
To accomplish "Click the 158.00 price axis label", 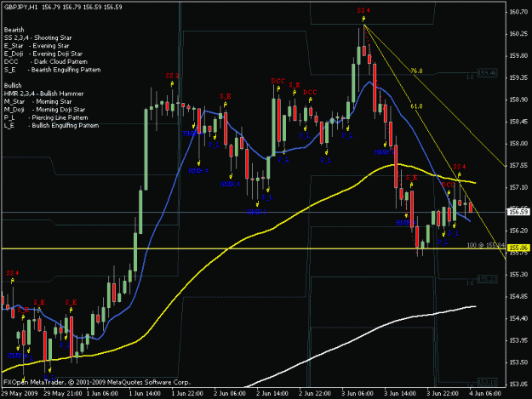I will [518, 144].
